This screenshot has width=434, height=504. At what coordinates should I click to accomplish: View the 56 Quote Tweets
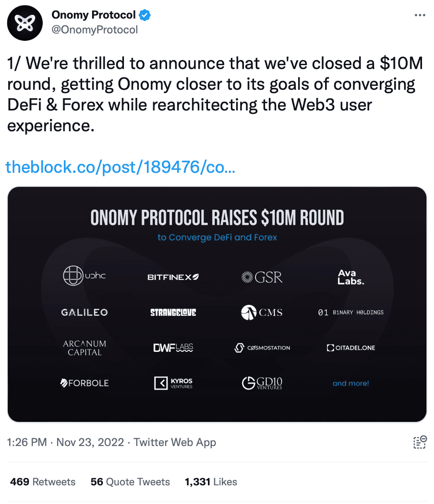pyautogui.click(x=130, y=481)
